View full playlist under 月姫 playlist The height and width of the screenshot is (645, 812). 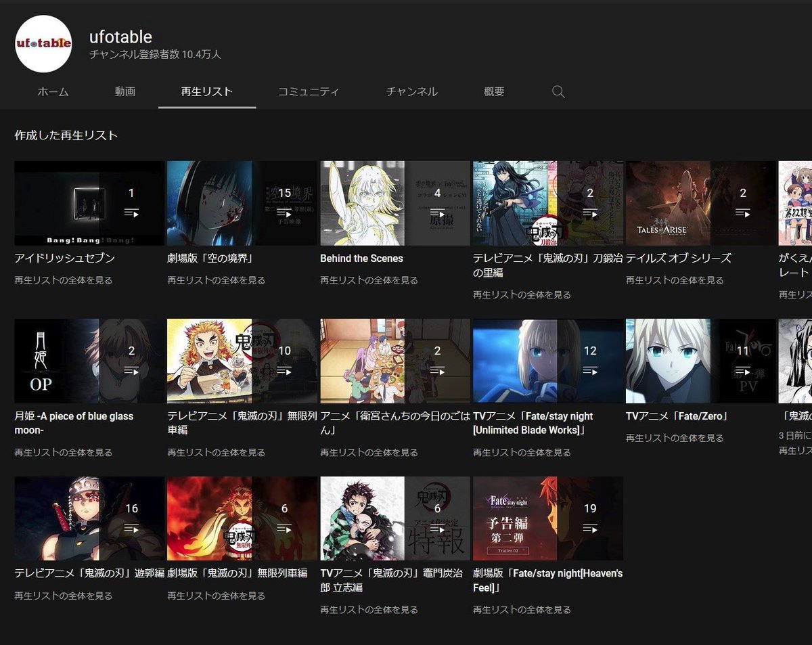click(x=64, y=452)
